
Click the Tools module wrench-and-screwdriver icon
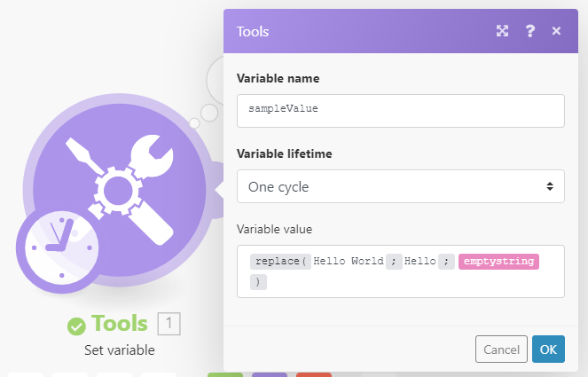pyautogui.click(x=119, y=190)
